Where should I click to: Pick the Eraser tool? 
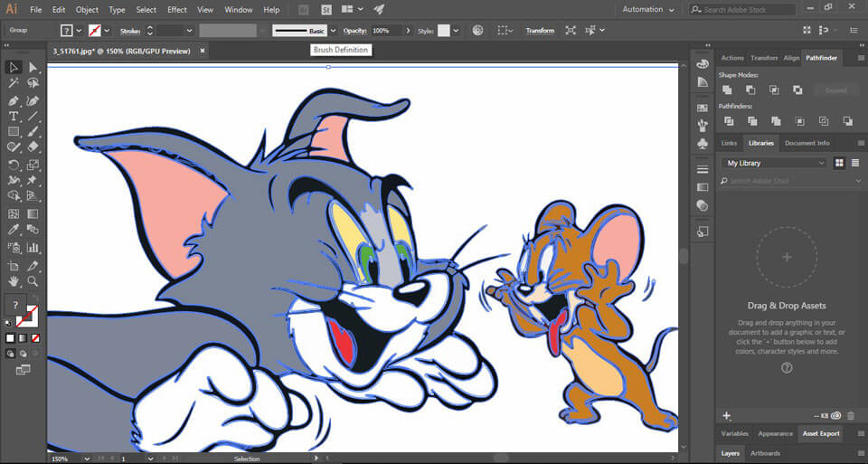tap(33, 147)
